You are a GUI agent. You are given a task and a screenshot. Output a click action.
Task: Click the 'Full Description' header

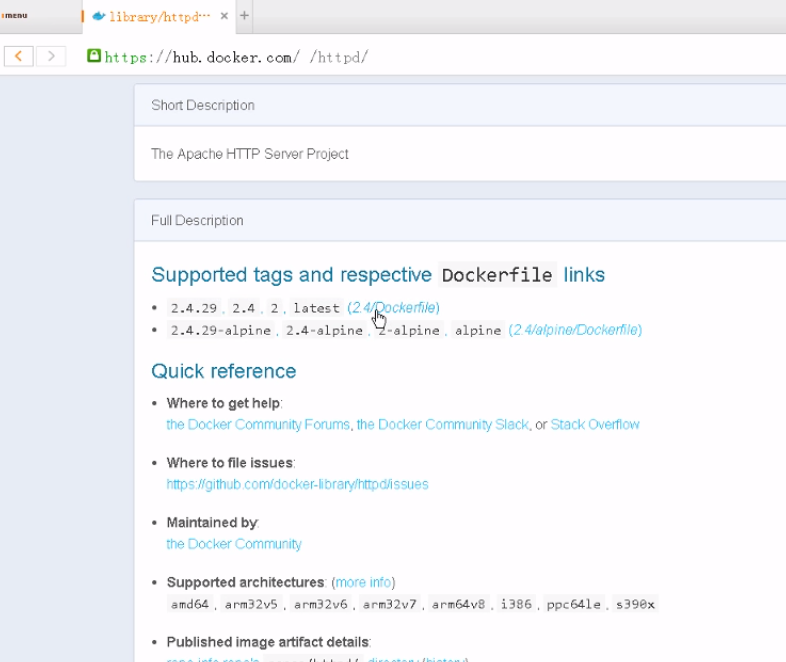(x=197, y=220)
